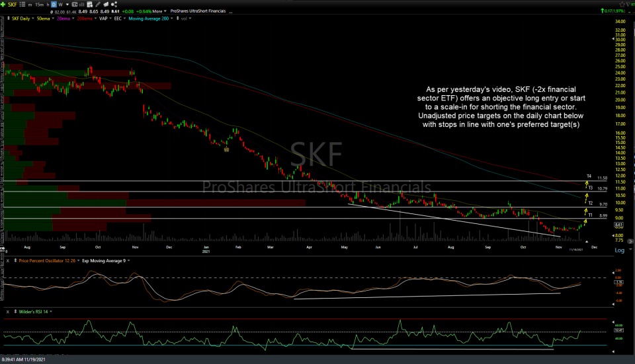This screenshot has width=635, height=364.
Task: Click the split marker below February candles
Action: click(x=226, y=150)
